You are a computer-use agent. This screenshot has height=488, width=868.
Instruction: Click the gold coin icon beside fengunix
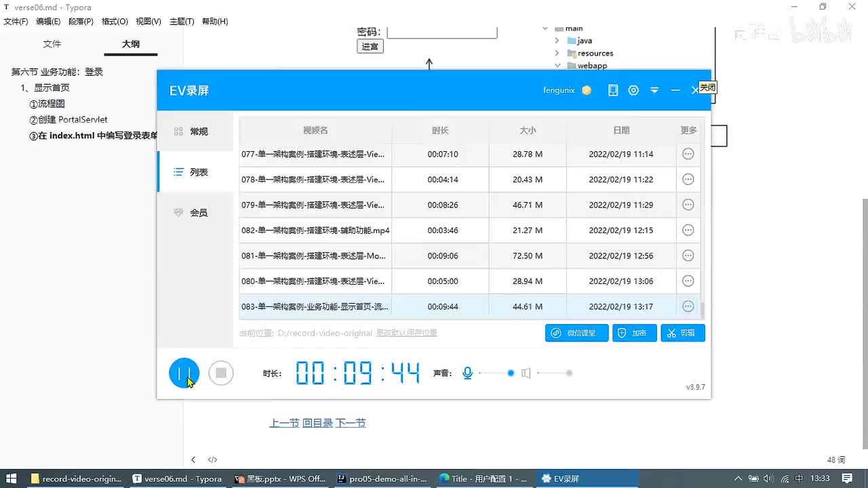tap(587, 90)
